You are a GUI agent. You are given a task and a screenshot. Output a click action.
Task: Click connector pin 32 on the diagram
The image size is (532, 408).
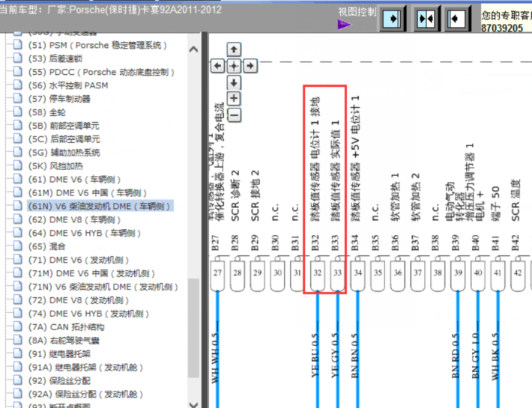(x=317, y=273)
